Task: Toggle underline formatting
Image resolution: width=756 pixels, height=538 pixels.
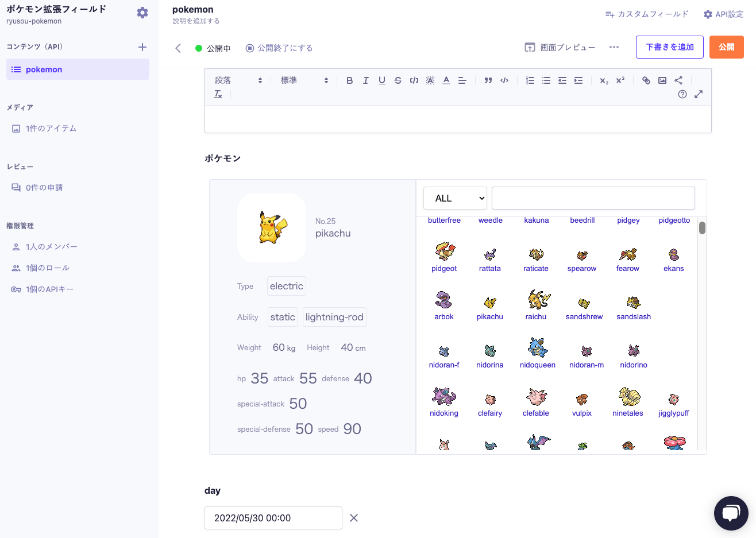Action: pos(381,80)
